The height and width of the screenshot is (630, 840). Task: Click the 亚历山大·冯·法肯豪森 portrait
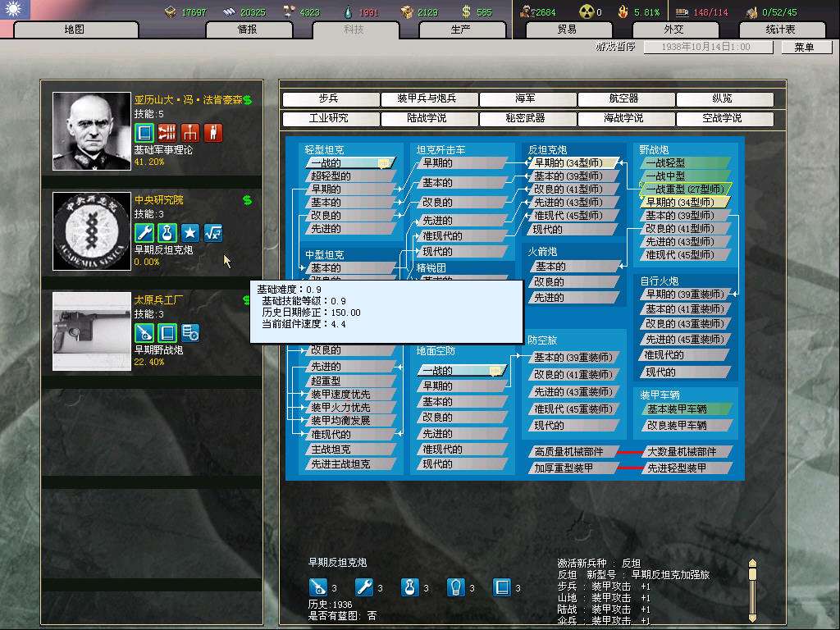pyautogui.click(x=92, y=131)
